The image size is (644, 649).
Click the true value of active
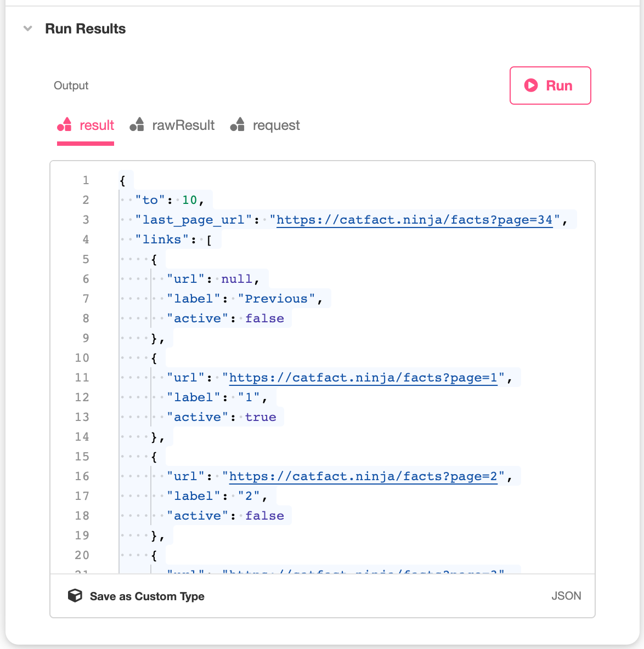(x=261, y=417)
